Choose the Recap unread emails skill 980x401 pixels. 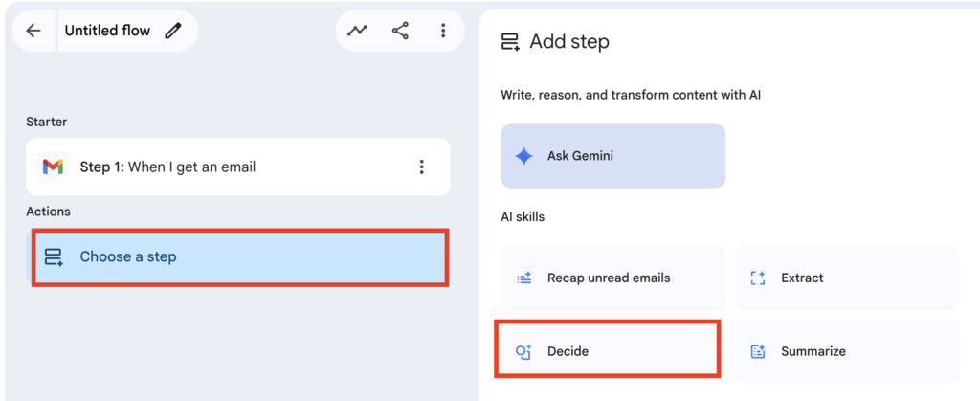click(612, 278)
